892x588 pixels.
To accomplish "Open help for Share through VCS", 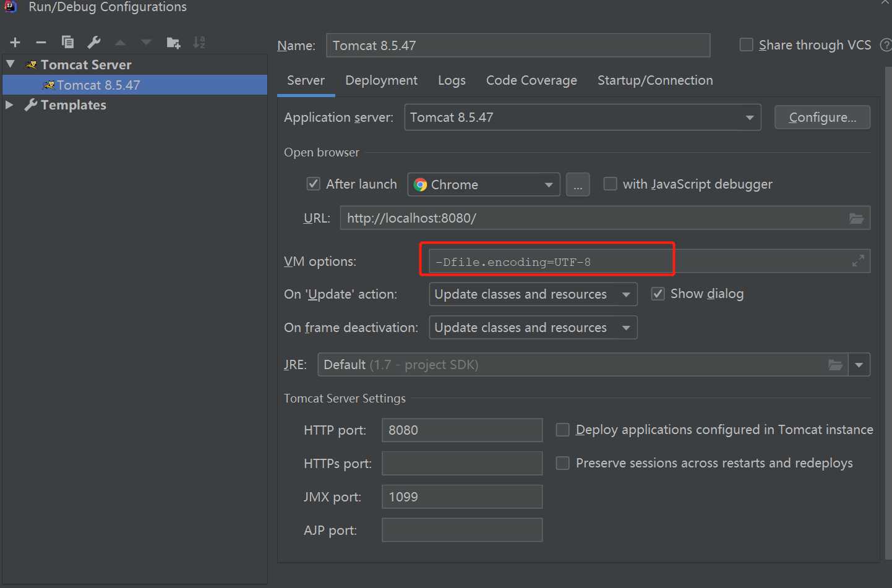I will click(x=886, y=45).
